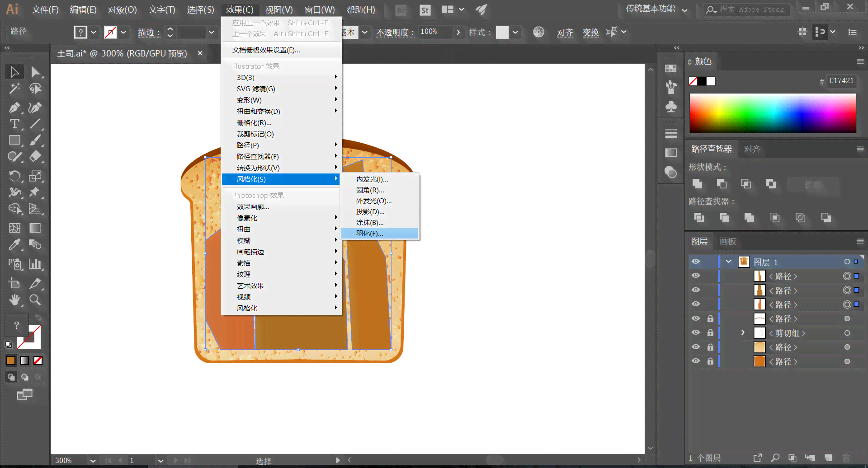Image resolution: width=868 pixels, height=468 pixels.
Task: Open the stroke weight dropdown
Action: coord(211,32)
